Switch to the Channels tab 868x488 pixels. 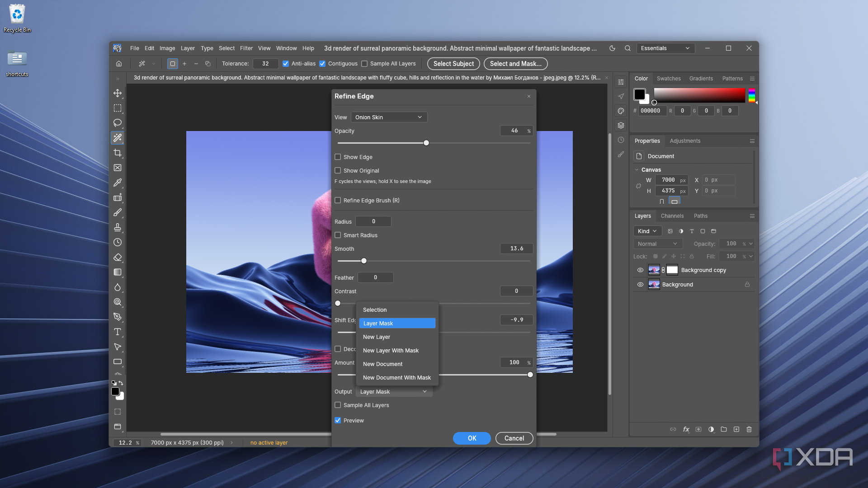(672, 216)
